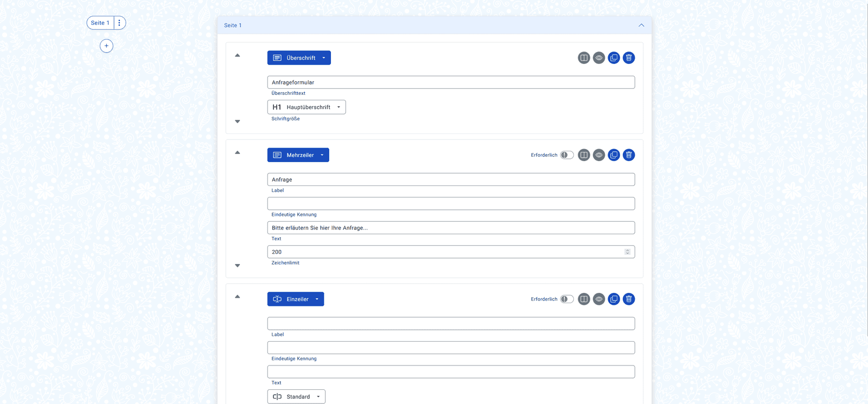Image resolution: width=868 pixels, height=404 pixels.
Task: Move the Überschrift element down
Action: 238,121
